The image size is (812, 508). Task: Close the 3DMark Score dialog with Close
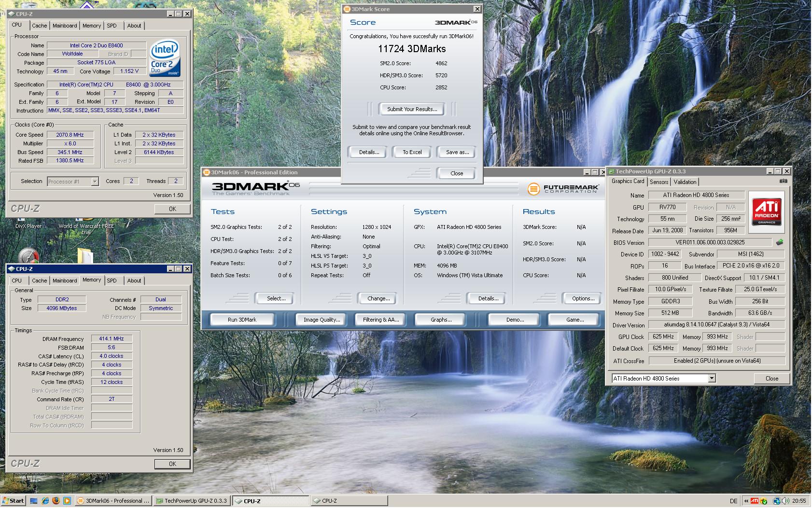pyautogui.click(x=457, y=173)
